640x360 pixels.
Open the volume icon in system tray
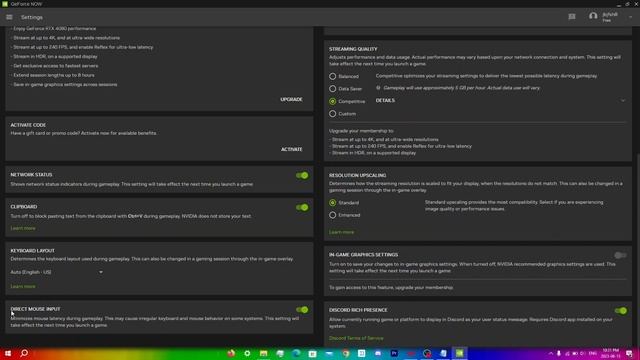coord(582,353)
